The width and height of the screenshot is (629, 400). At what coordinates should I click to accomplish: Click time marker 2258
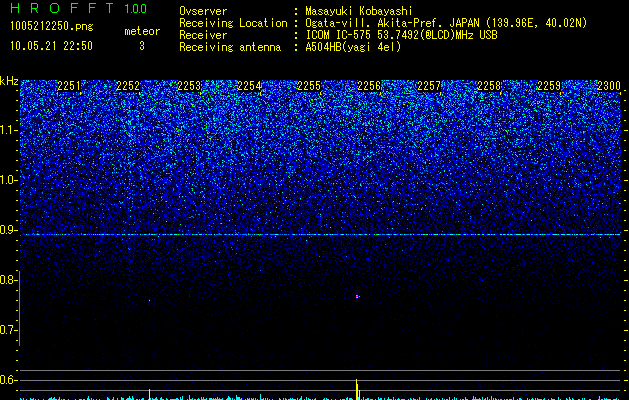(x=489, y=86)
